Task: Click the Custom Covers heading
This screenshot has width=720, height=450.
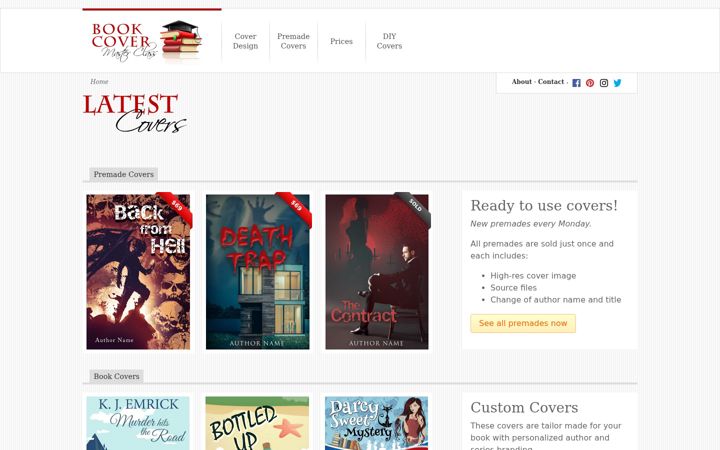Action: pyautogui.click(x=524, y=408)
